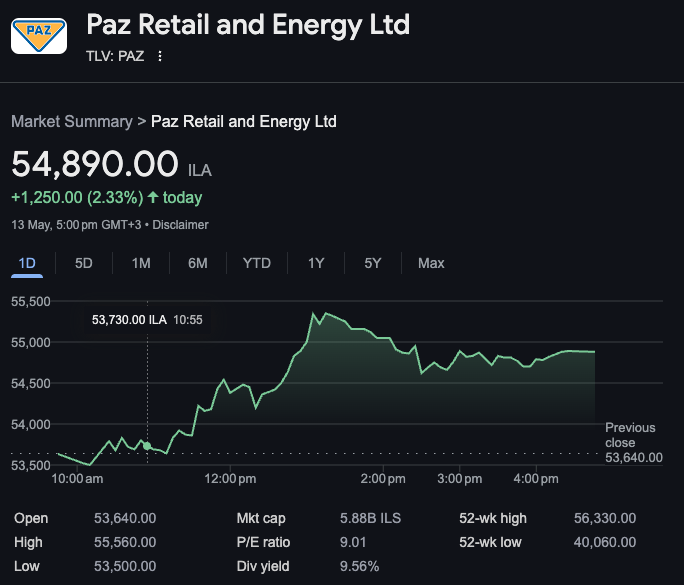Click the 54,000 y-axis label
684x585 pixels.
31,424
